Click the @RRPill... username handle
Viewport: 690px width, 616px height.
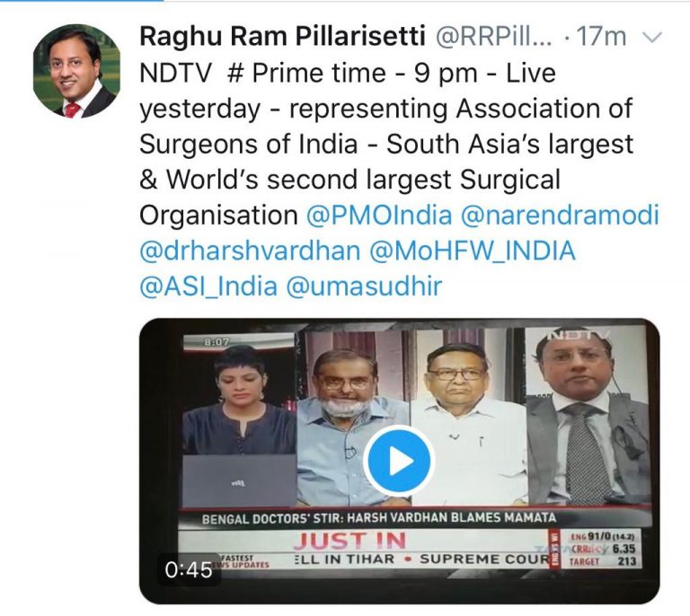(493, 37)
